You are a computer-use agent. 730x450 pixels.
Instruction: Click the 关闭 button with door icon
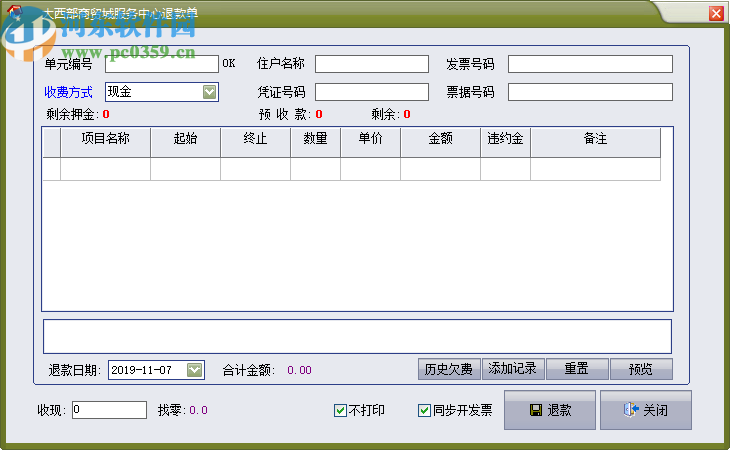point(646,410)
